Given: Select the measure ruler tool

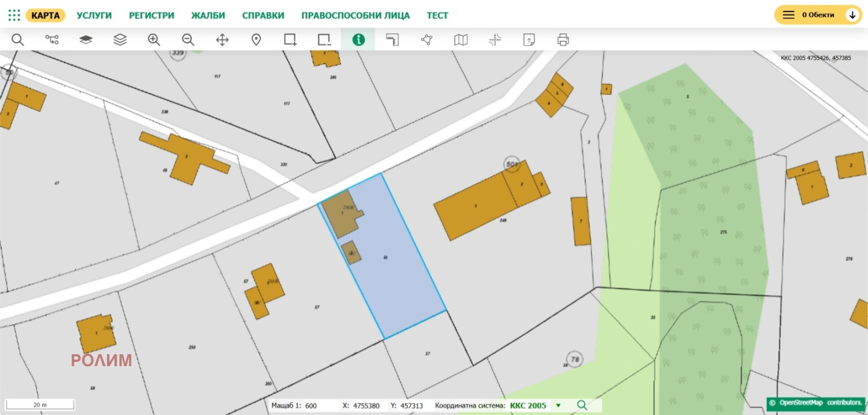Looking at the screenshot, I should point(392,40).
